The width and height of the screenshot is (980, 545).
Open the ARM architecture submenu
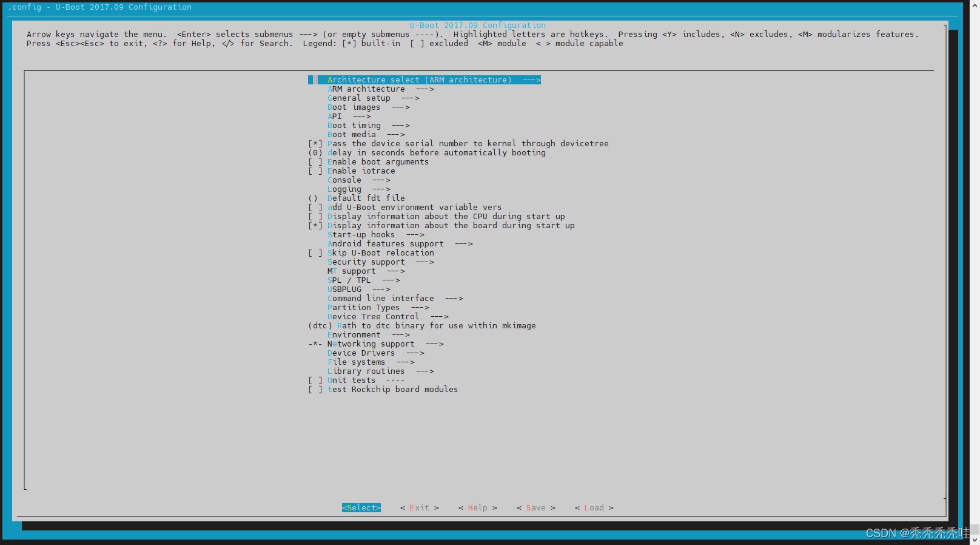[381, 89]
